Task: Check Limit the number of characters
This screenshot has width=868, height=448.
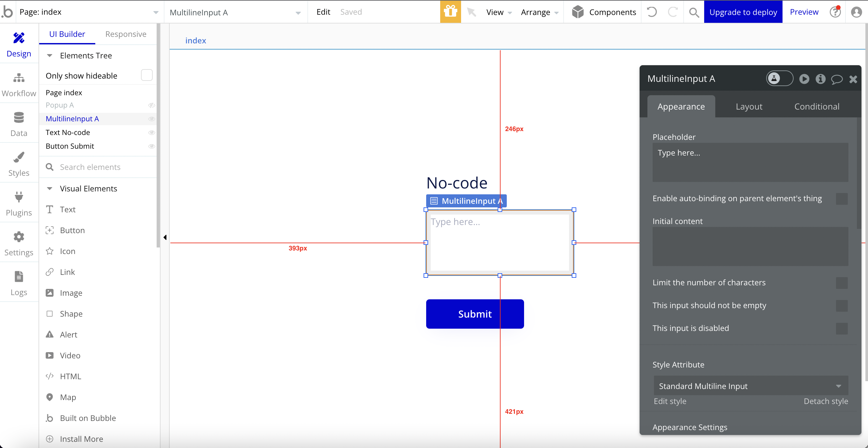Action: tap(841, 283)
